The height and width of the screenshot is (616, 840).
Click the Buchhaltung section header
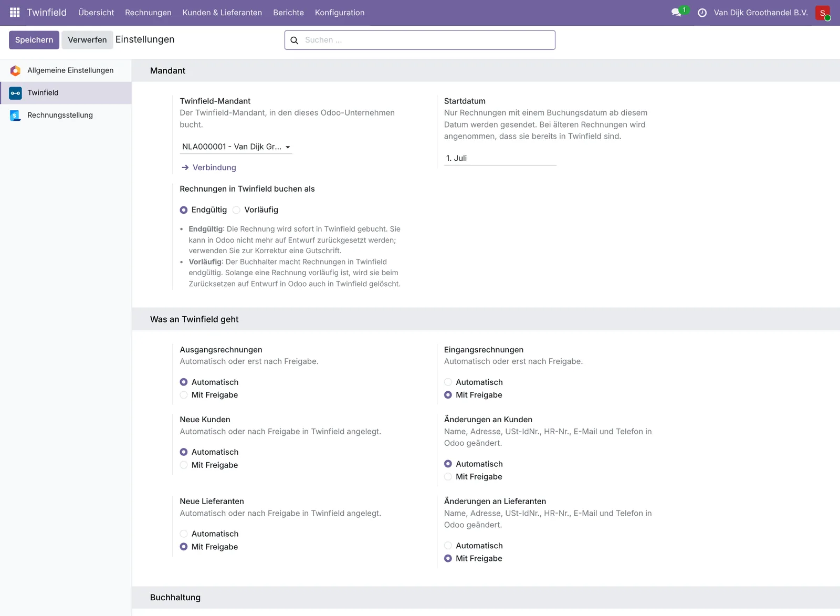[x=175, y=598]
